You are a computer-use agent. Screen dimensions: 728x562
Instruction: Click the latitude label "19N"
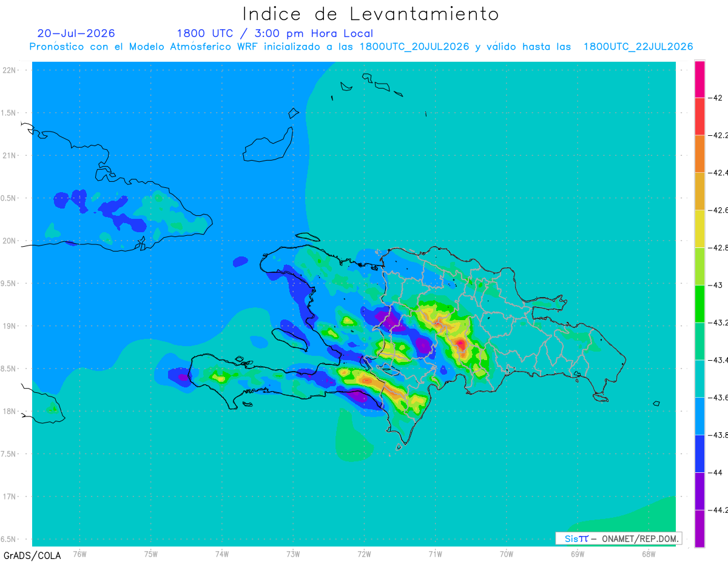(10, 326)
